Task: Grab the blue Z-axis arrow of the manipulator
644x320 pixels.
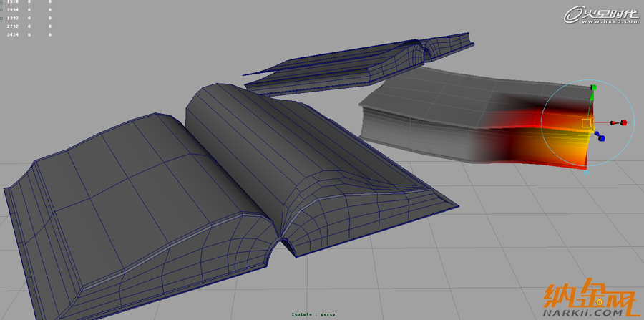Action: (597, 134)
